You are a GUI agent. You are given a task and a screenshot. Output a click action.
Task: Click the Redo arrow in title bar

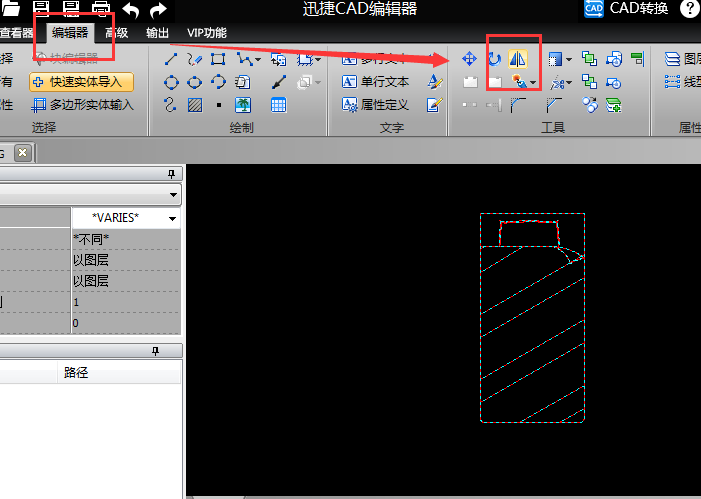158,10
